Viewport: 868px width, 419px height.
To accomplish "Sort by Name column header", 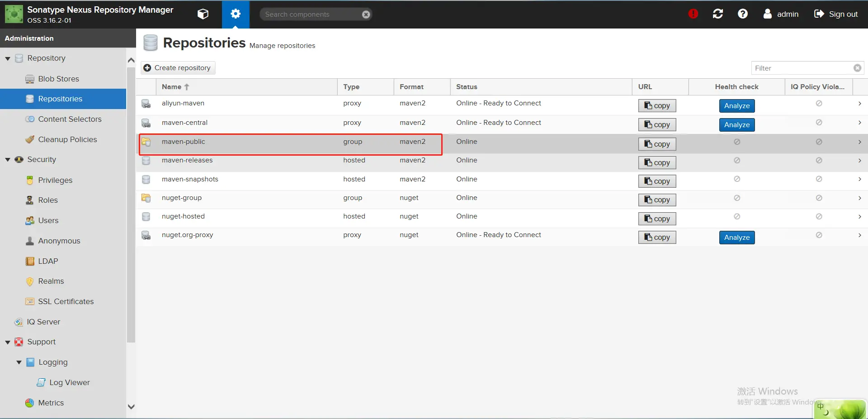I will [246, 87].
